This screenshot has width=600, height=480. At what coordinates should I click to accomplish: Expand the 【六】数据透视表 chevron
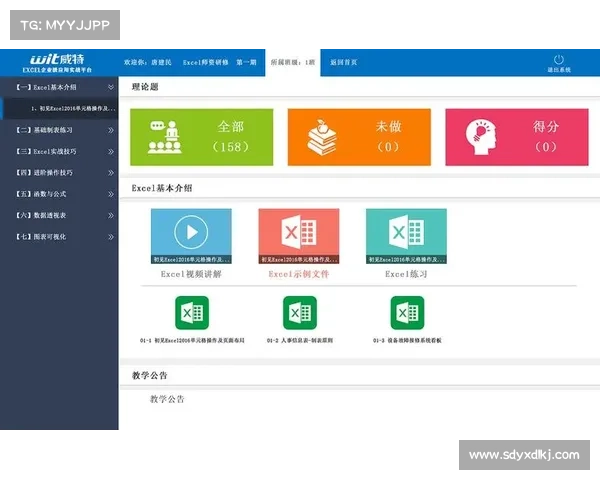pos(111,216)
